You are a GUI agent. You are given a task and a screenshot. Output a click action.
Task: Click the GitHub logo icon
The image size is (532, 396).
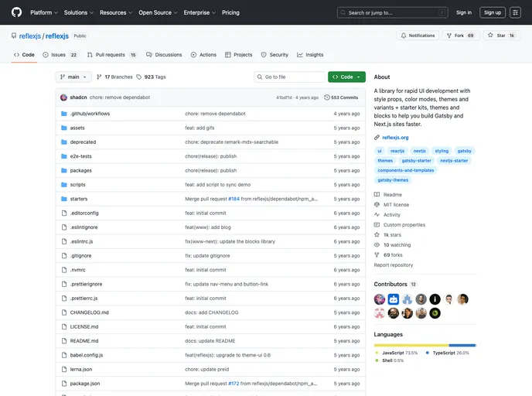click(x=16, y=12)
